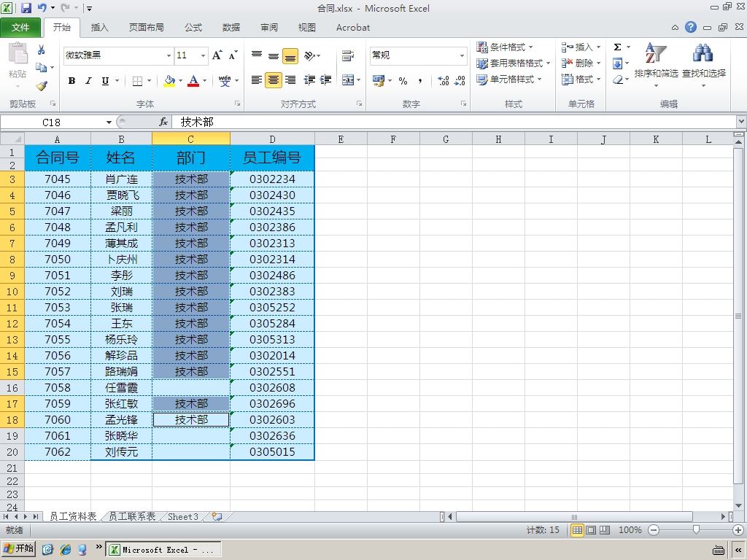This screenshot has width=747, height=560.
Task: Undo the last action
Action: click(x=42, y=7)
